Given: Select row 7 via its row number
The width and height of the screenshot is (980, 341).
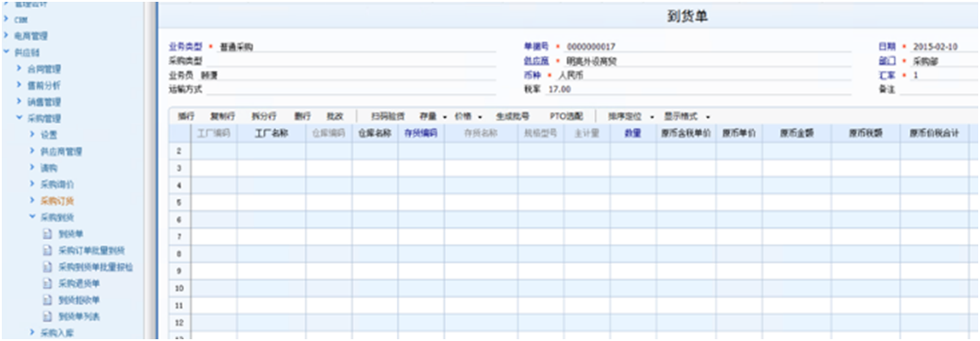Looking at the screenshot, I should coord(179,237).
